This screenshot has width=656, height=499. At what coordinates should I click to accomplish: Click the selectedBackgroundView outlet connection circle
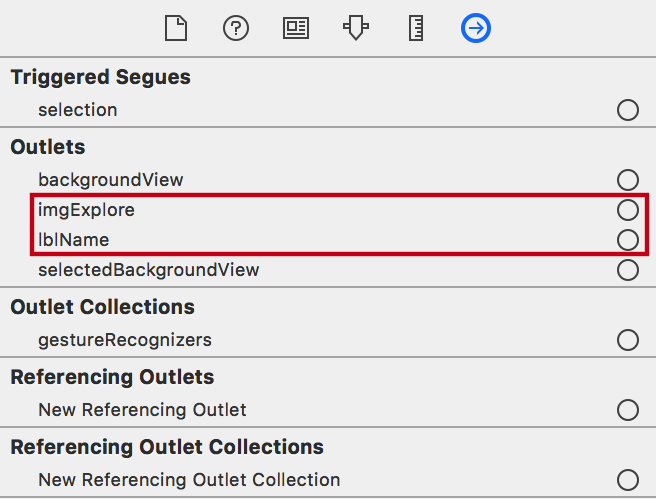click(628, 270)
